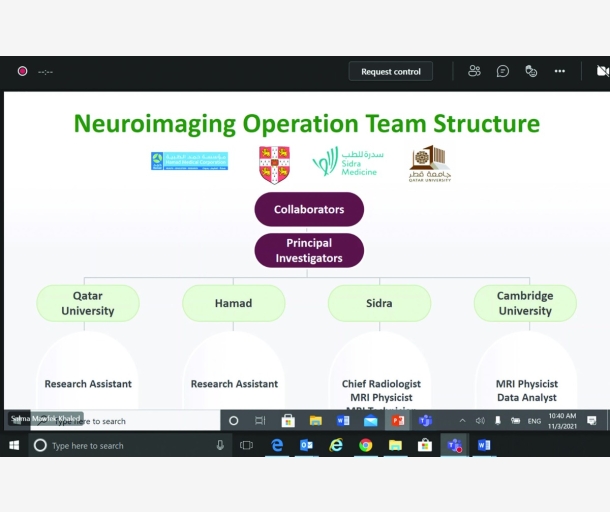The image size is (610, 512).
Task: Click ENG language indicator
Action: tap(534, 421)
